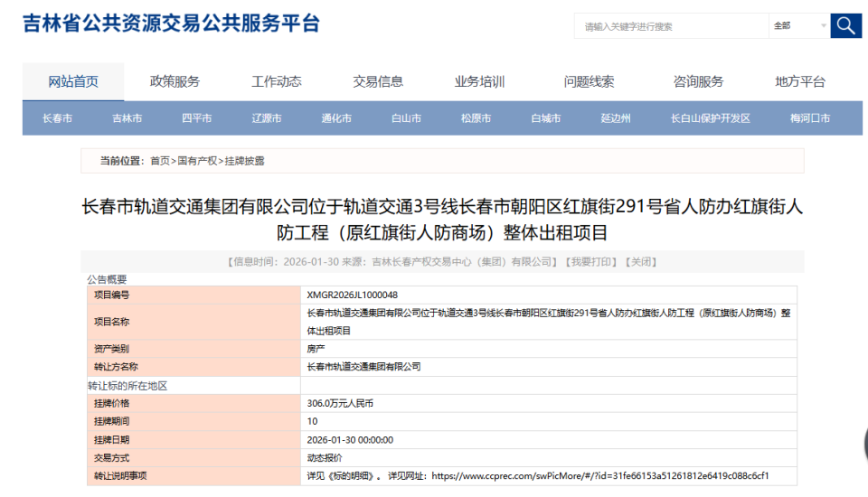Click the 关闭 close page link
This screenshot has width=868, height=497.
[x=640, y=262]
